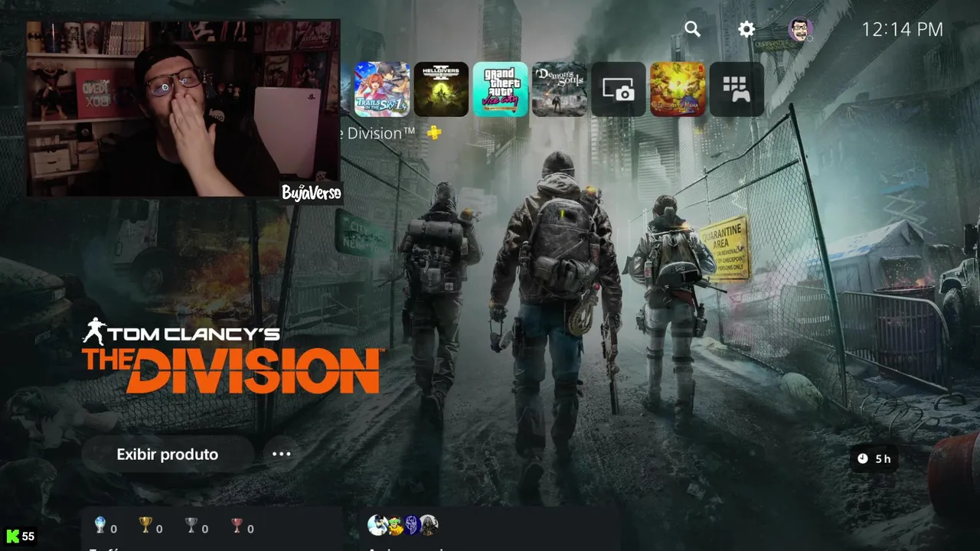Open the settings gear

(746, 29)
